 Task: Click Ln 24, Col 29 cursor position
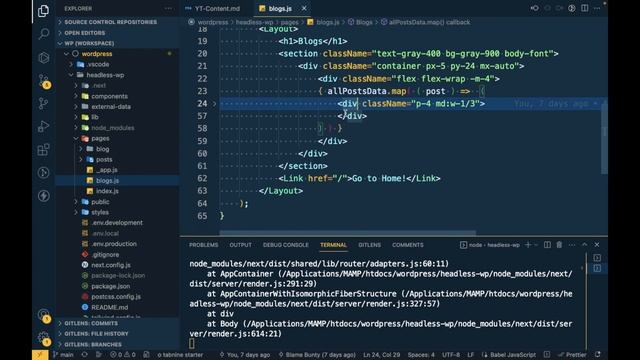click(x=382, y=355)
